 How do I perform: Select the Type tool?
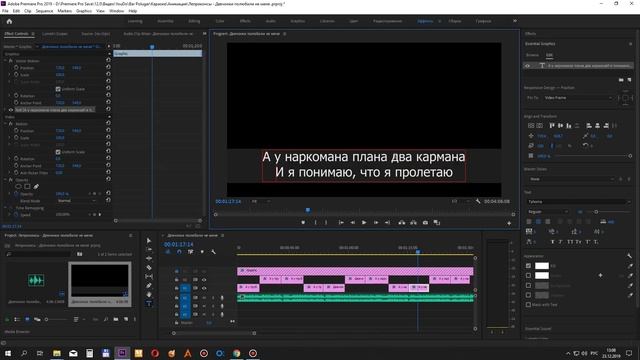pyautogui.click(x=149, y=303)
